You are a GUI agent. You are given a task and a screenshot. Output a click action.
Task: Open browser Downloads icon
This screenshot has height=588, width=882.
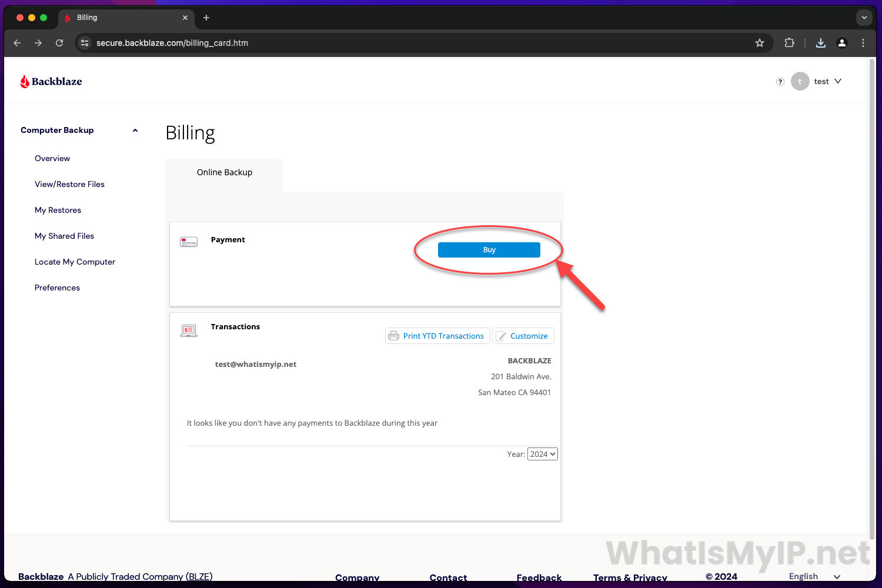pyautogui.click(x=821, y=43)
